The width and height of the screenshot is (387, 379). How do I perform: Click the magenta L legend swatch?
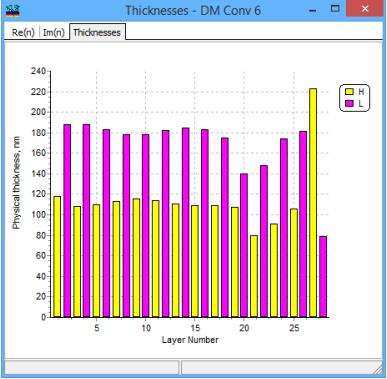(x=349, y=104)
